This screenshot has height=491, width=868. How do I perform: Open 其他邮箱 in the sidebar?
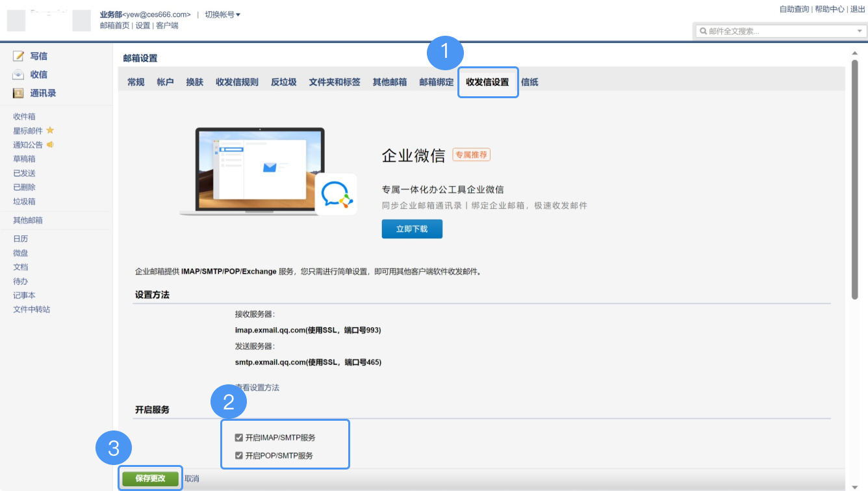point(28,220)
